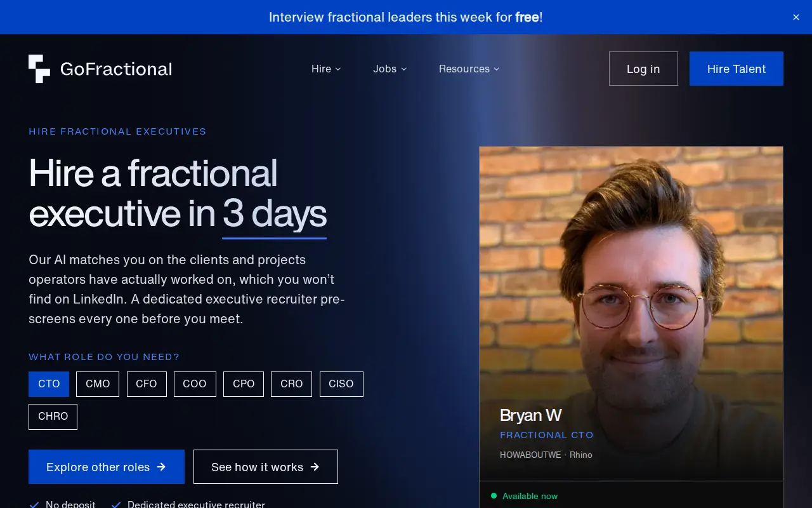The width and height of the screenshot is (812, 508).
Task: Click the Log in button
Action: coord(643,69)
